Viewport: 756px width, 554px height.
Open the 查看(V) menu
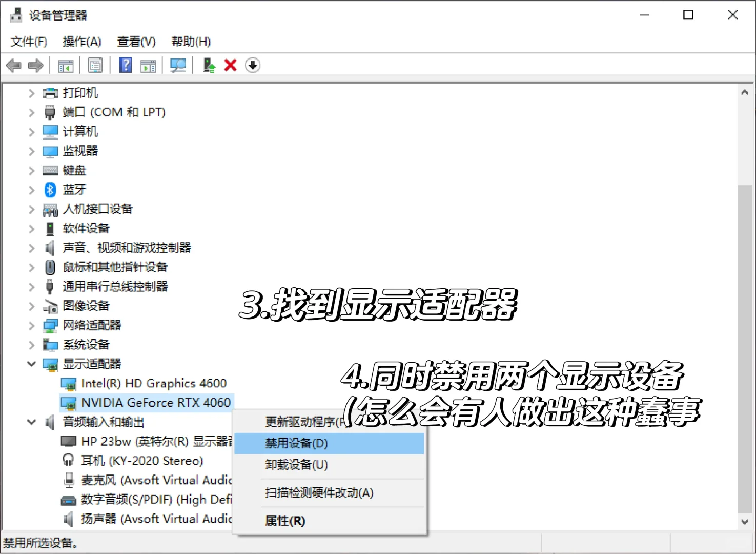pyautogui.click(x=136, y=42)
